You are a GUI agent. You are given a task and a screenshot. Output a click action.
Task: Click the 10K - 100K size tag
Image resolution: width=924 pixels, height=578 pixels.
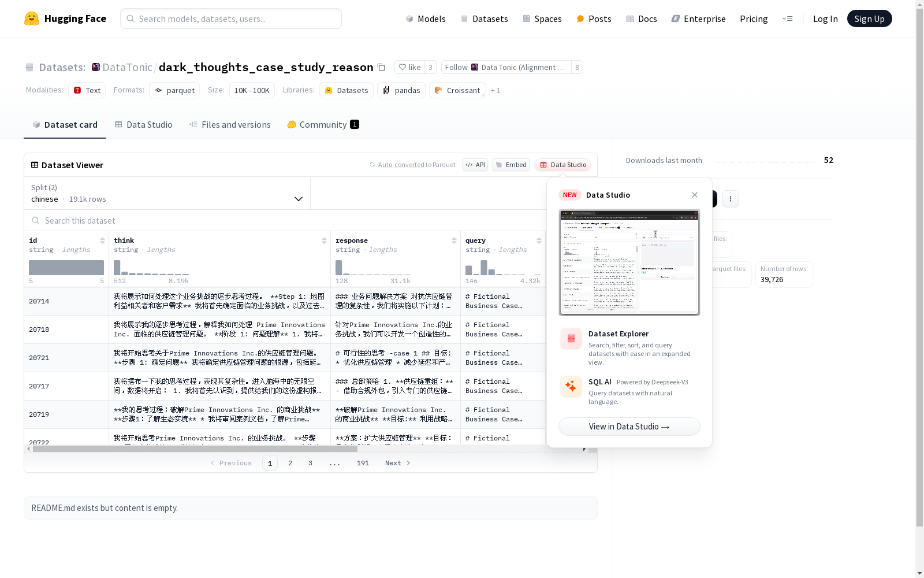click(252, 90)
